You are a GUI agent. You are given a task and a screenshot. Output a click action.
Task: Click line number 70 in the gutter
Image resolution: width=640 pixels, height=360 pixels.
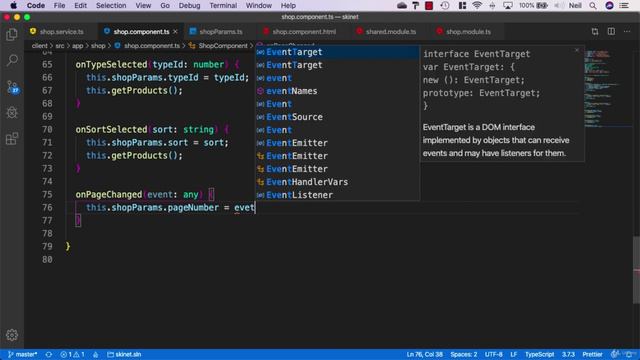tap(47, 130)
